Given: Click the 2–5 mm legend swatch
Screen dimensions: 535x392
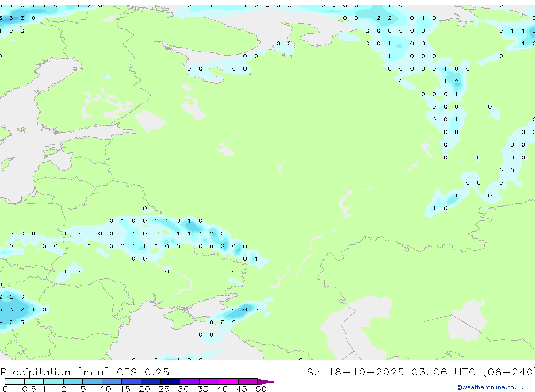Looking at the screenshot, I should click(73, 381).
